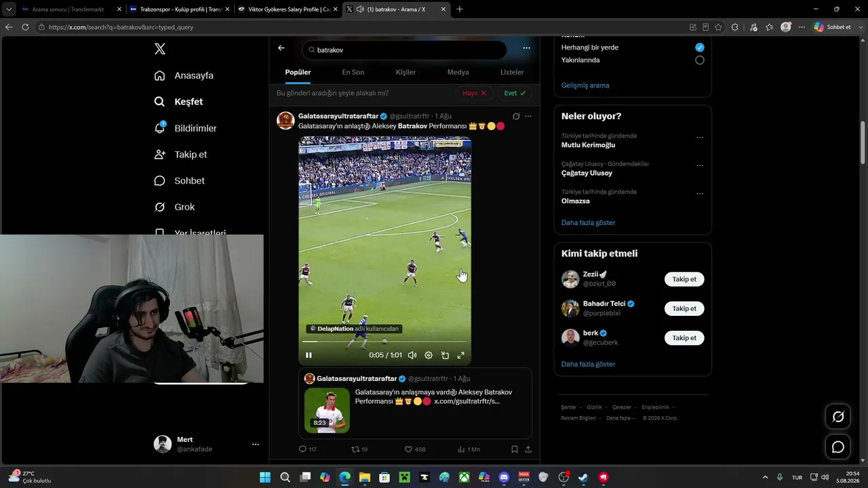Expand the video to fullscreen
The image size is (868, 488).
(461, 355)
